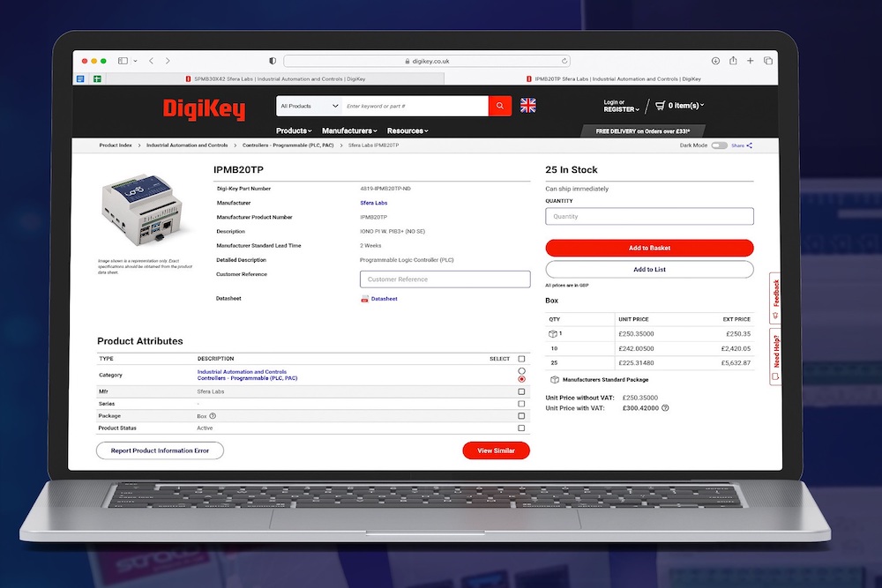
Task: Show the tab overview icon
Action: [768, 61]
